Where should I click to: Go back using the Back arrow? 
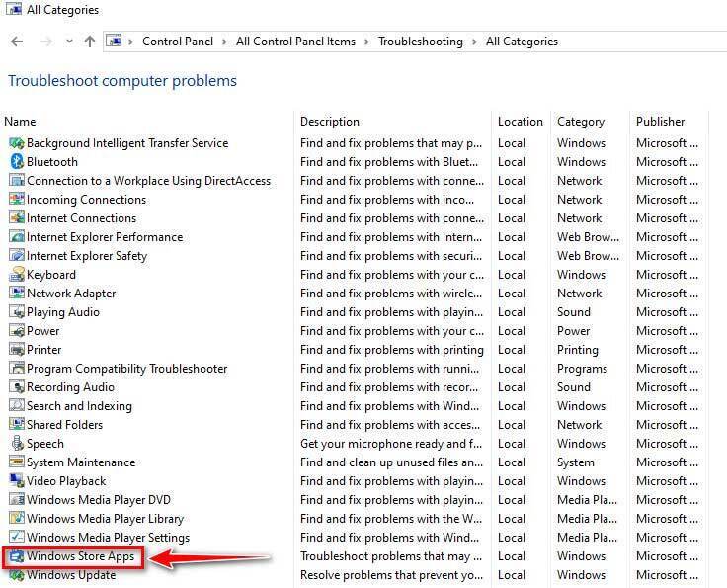(x=17, y=42)
